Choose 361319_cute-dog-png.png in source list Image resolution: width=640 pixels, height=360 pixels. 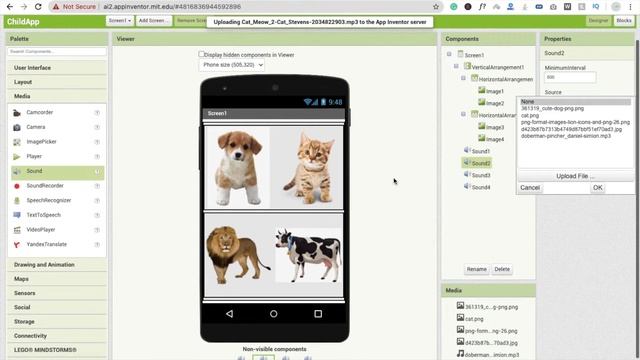click(552, 109)
